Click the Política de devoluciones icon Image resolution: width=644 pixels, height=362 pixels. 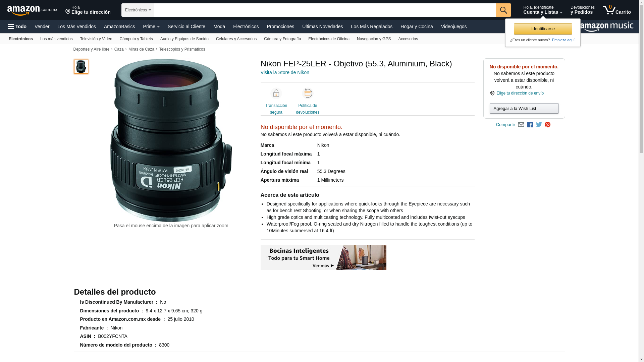307,94
